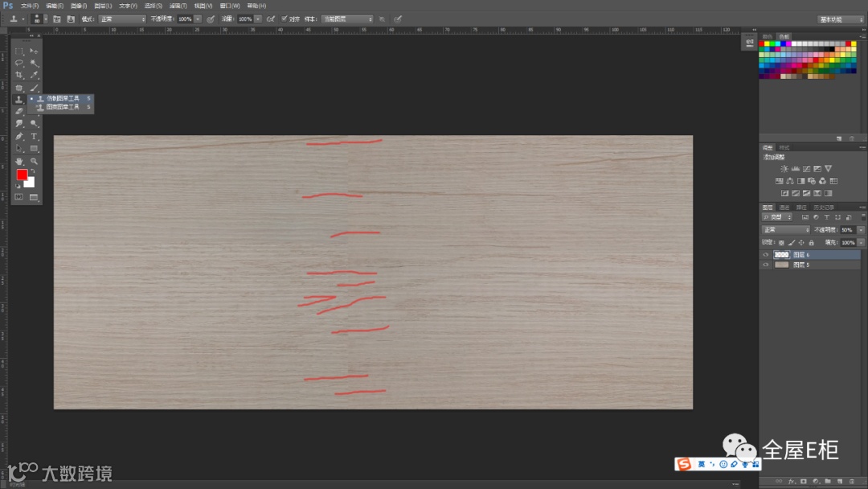Select the Path Selection tool

point(18,149)
